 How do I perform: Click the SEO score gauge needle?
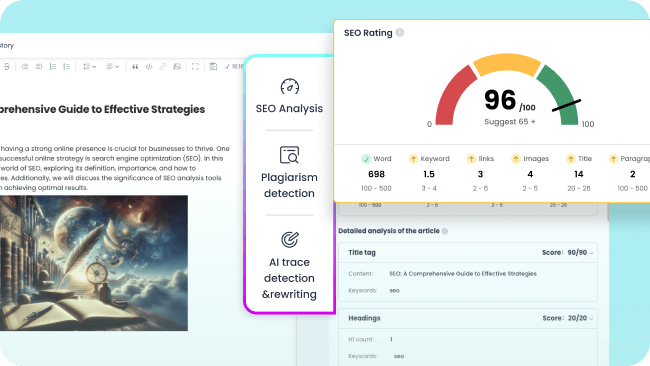(566, 106)
